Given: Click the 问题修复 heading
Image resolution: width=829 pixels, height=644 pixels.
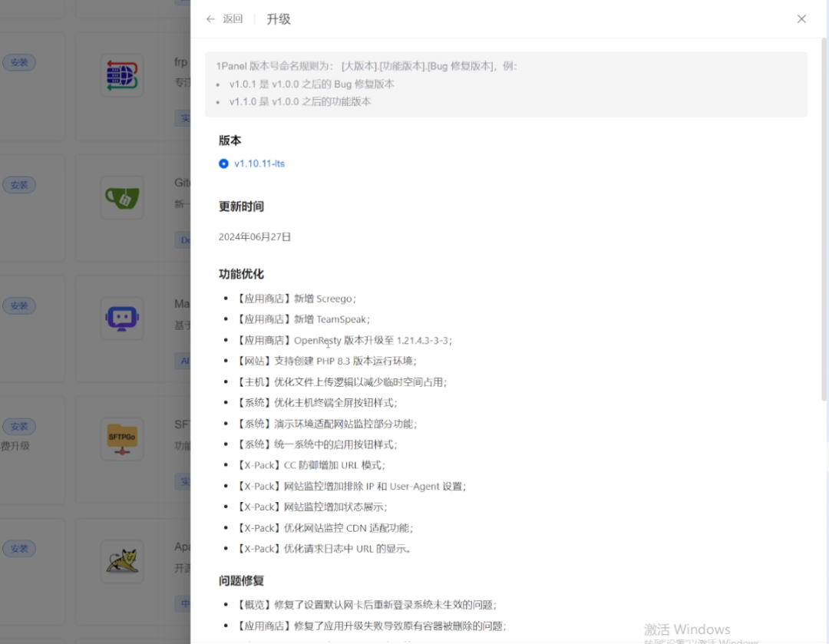Looking at the screenshot, I should pos(241,581).
